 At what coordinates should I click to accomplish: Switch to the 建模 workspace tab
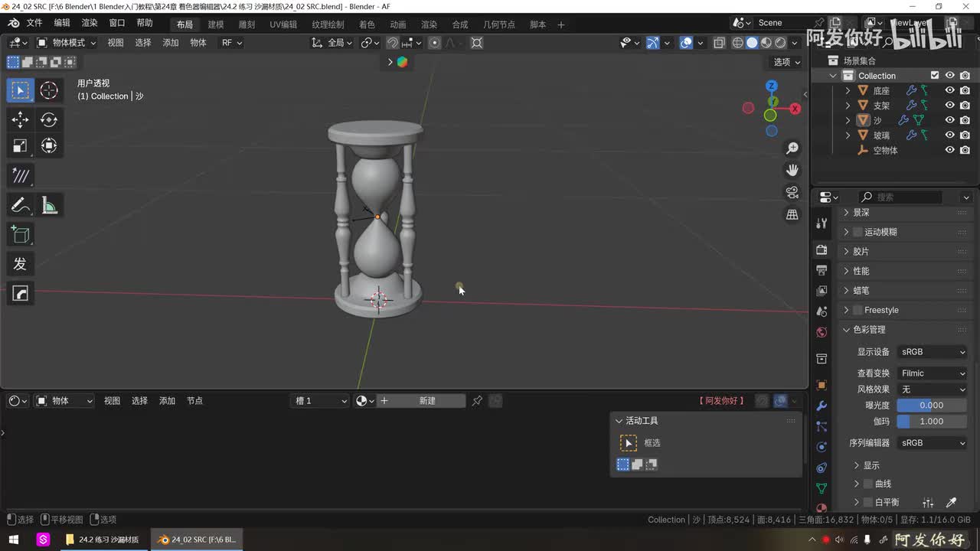[216, 24]
